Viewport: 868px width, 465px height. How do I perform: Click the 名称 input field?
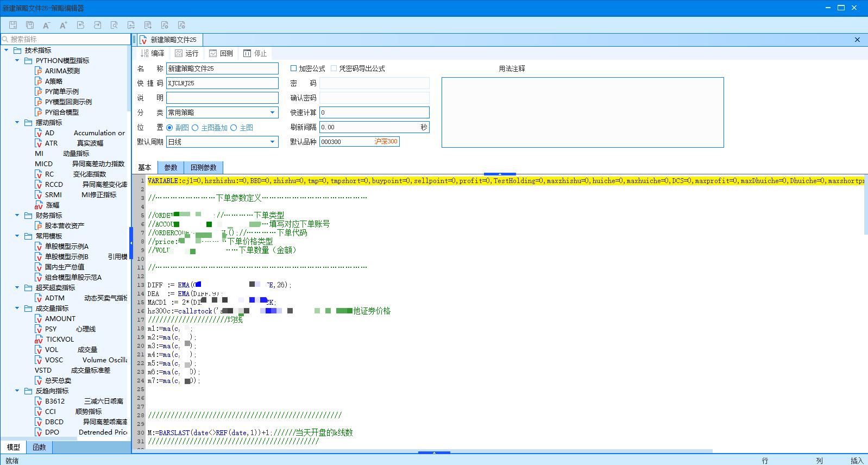pos(222,68)
